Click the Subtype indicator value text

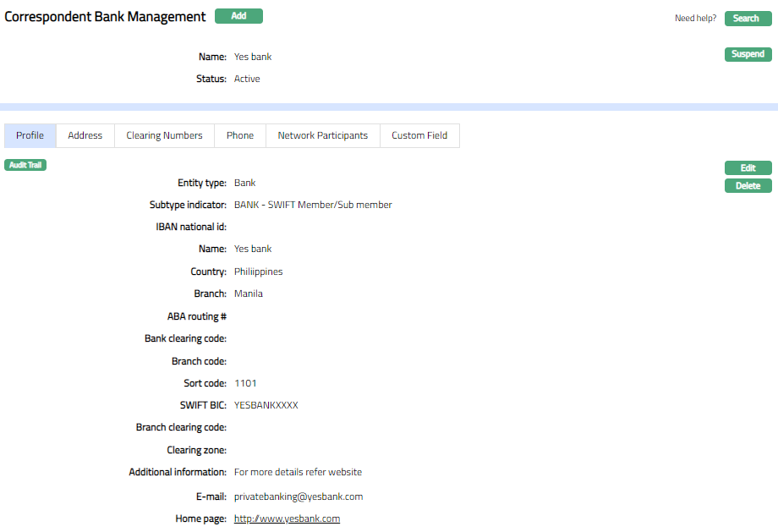[x=313, y=206]
